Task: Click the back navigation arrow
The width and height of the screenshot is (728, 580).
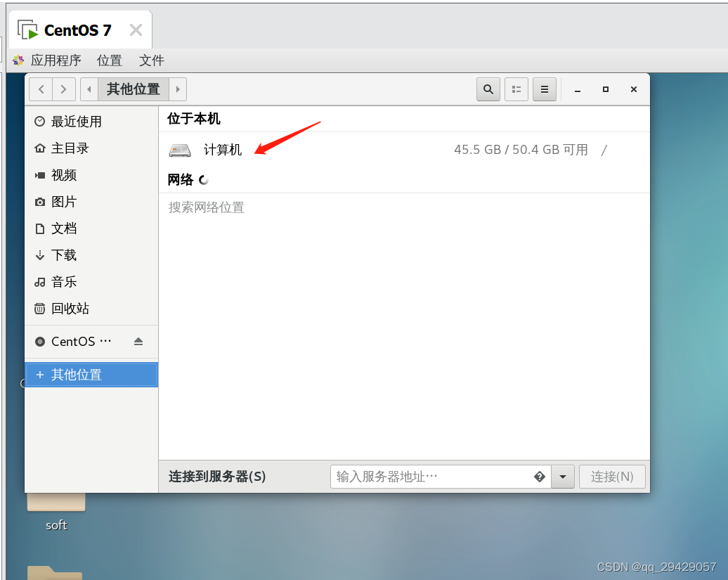Action: pos(41,89)
